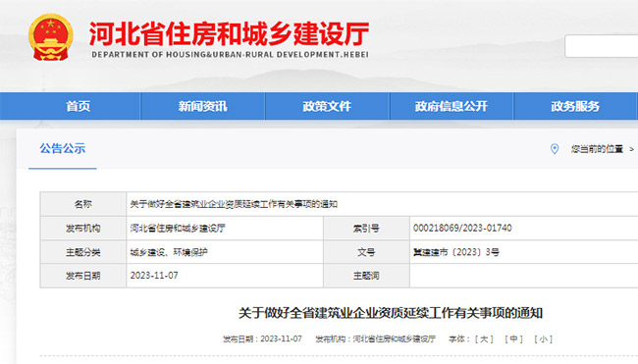638x364 pixels.
Task: Click the English department name subtitle
Action: 230,55
